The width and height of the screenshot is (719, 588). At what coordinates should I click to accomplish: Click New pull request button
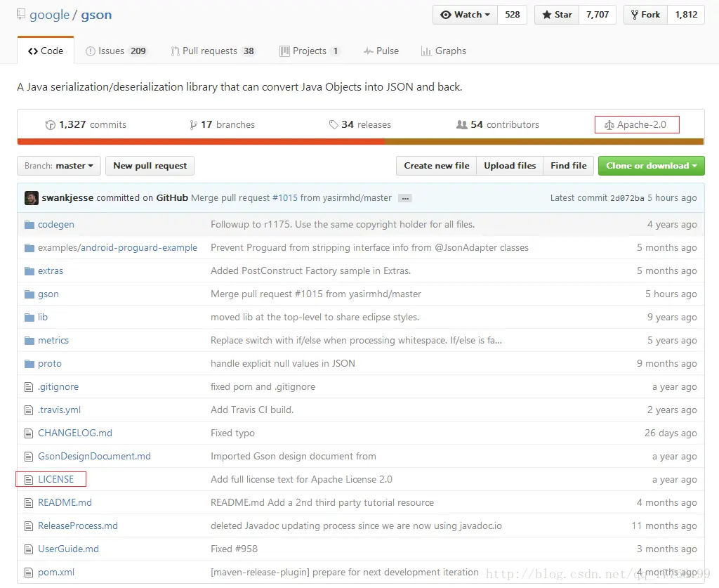(x=150, y=166)
